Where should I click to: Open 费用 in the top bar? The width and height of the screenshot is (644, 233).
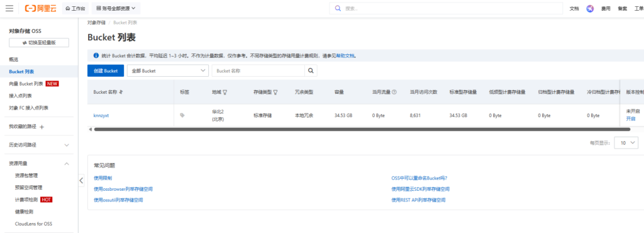606,9
